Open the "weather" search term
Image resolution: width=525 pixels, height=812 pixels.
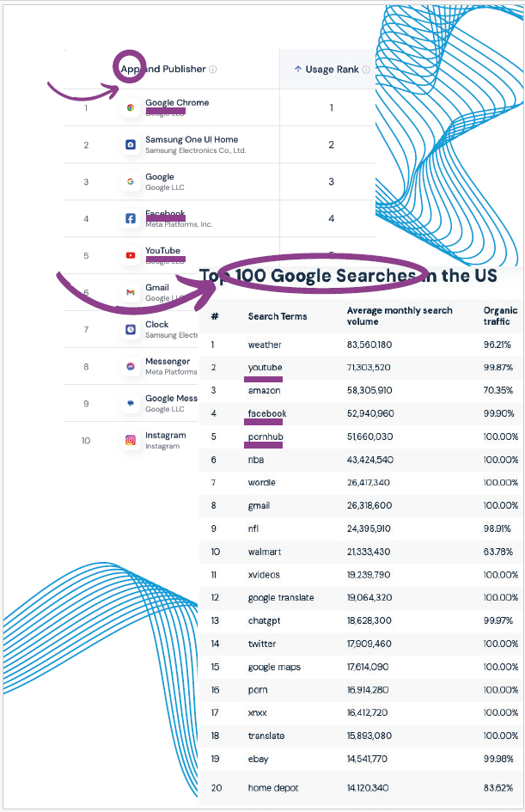265,345
